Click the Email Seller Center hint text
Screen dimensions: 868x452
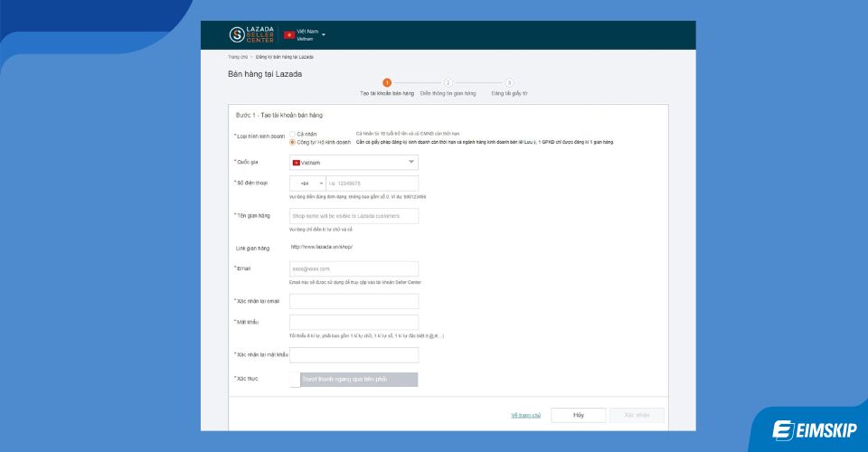tap(354, 282)
